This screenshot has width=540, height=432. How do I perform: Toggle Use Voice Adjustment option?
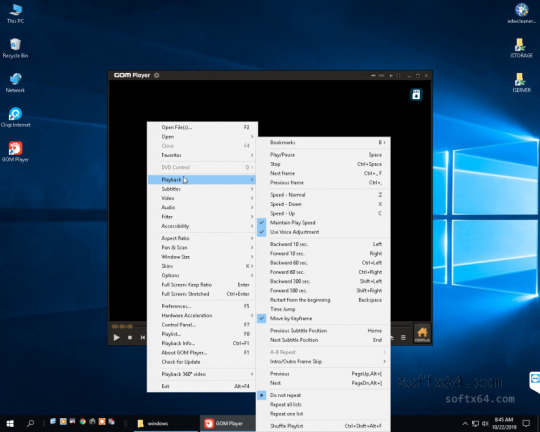[x=323, y=232]
